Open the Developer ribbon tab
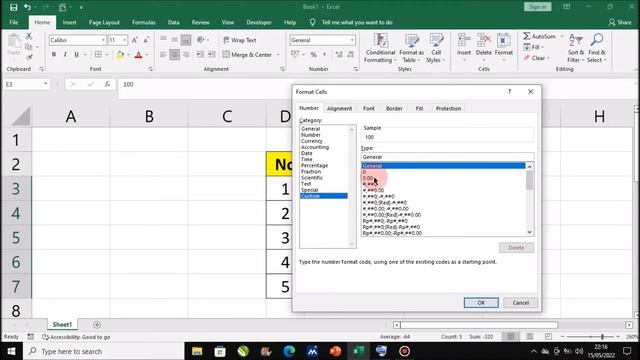 pos(259,22)
